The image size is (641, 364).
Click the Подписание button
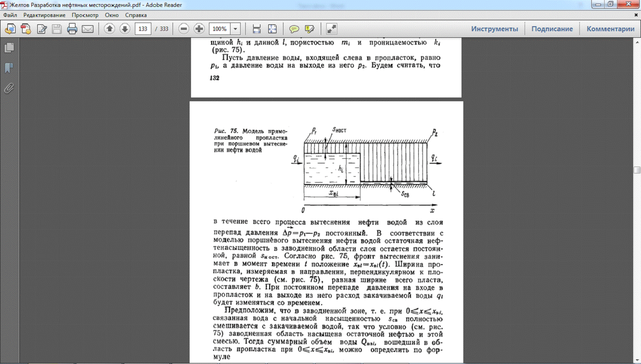[x=552, y=29]
